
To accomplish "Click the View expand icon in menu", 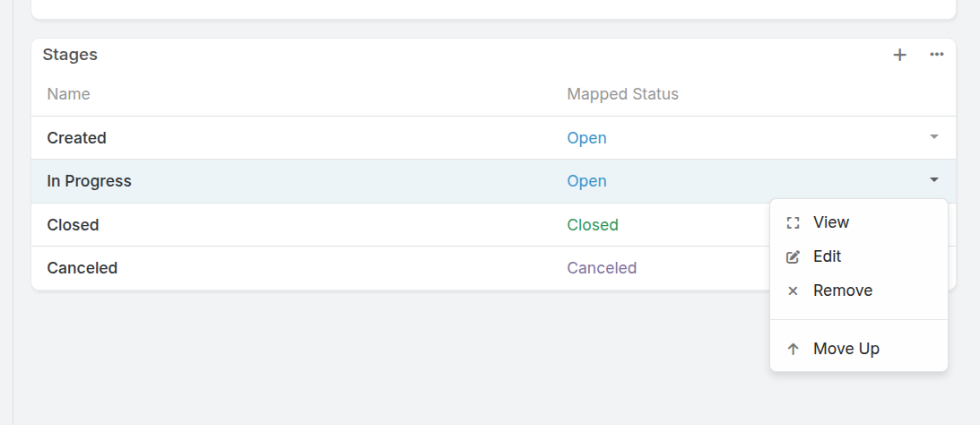I will 794,222.
